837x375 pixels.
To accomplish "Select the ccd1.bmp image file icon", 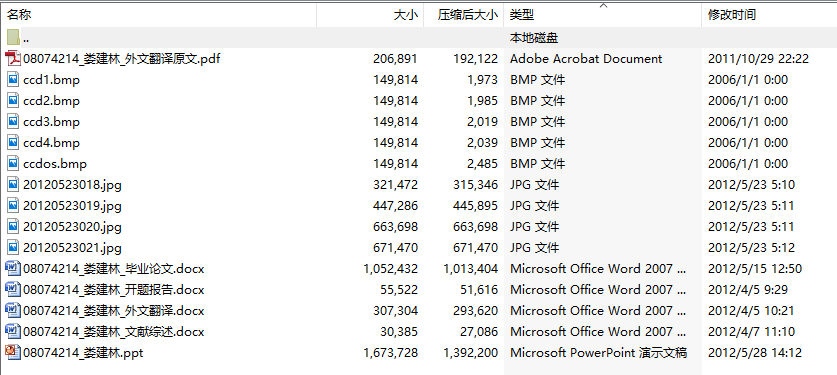I will pyautogui.click(x=13, y=80).
